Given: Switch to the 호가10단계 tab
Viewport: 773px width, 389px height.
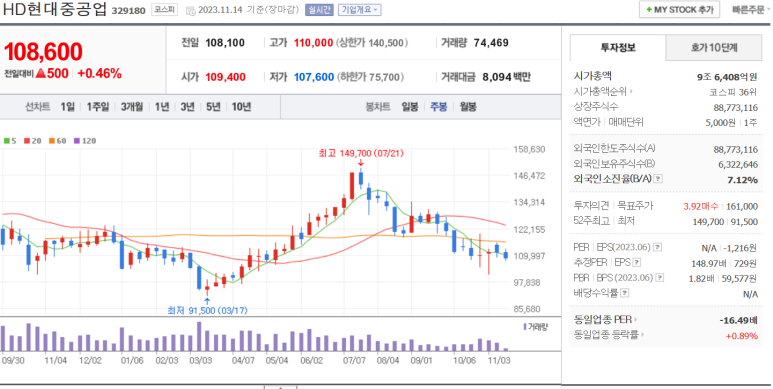Looking at the screenshot, I should [x=714, y=48].
